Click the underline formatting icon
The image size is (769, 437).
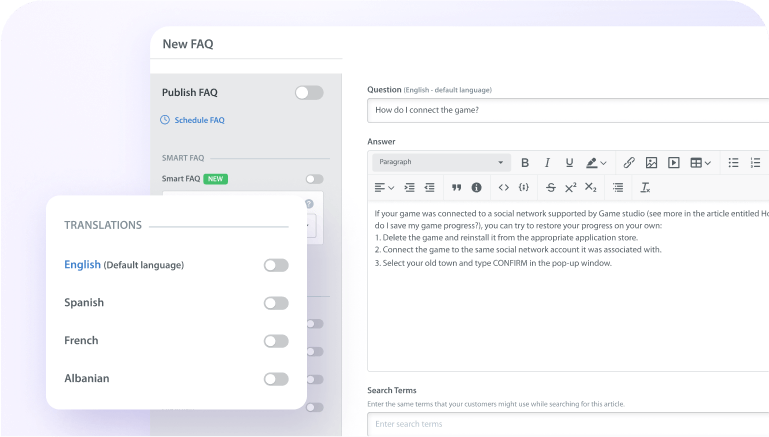tap(569, 162)
